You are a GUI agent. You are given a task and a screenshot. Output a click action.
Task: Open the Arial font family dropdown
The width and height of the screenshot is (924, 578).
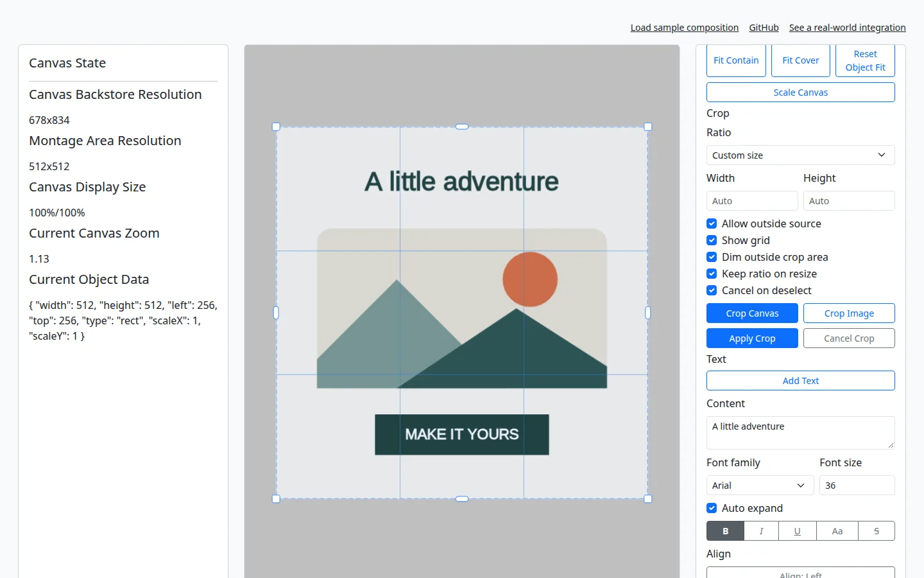(x=760, y=486)
